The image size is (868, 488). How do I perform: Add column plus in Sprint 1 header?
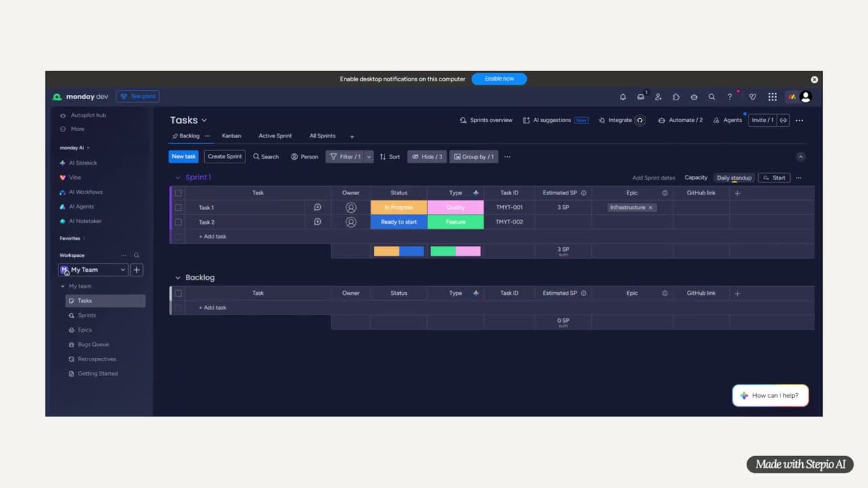pyautogui.click(x=738, y=193)
